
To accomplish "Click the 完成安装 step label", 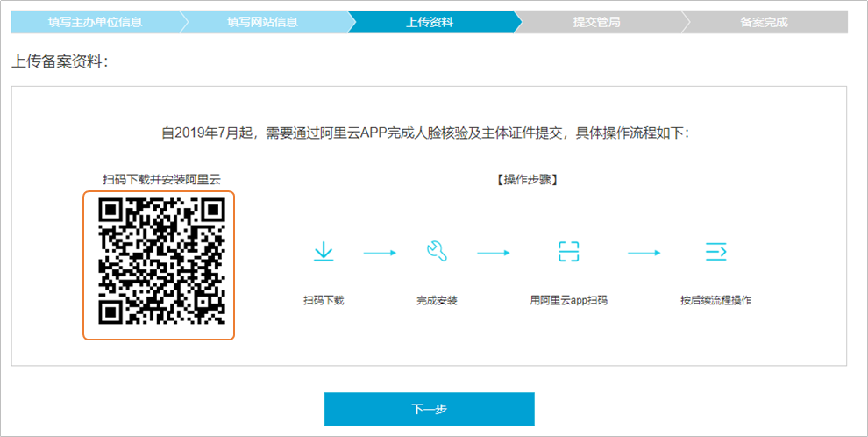I will [x=437, y=300].
